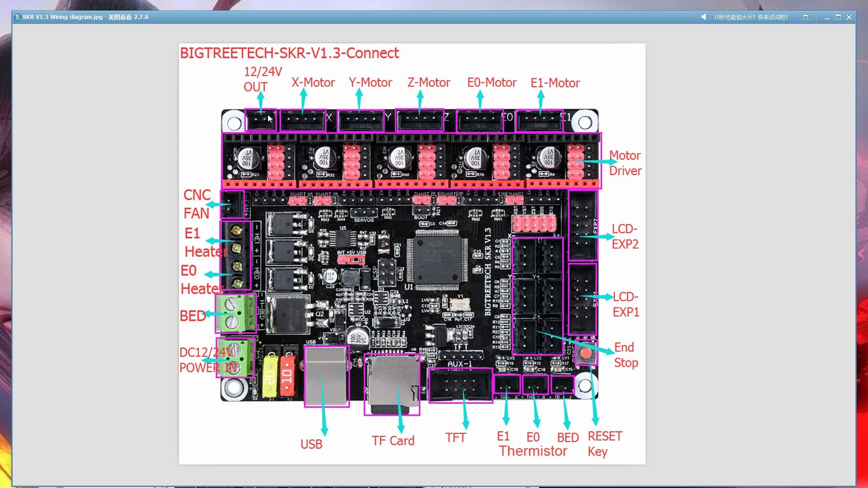Click the speaker announcement icon in title bar
868x488 pixels.
pos(703,17)
